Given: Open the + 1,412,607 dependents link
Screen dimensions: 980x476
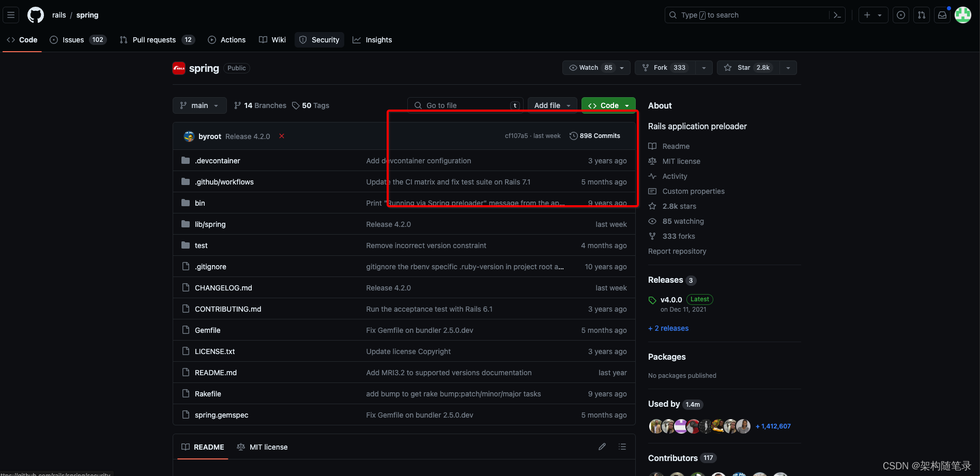Looking at the screenshot, I should tap(773, 426).
